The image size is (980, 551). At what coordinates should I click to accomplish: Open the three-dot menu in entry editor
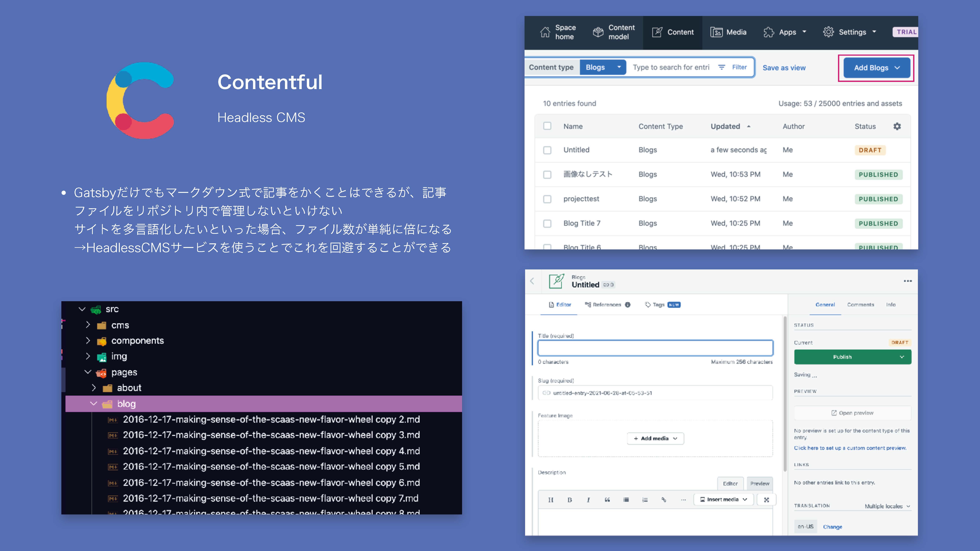click(908, 281)
